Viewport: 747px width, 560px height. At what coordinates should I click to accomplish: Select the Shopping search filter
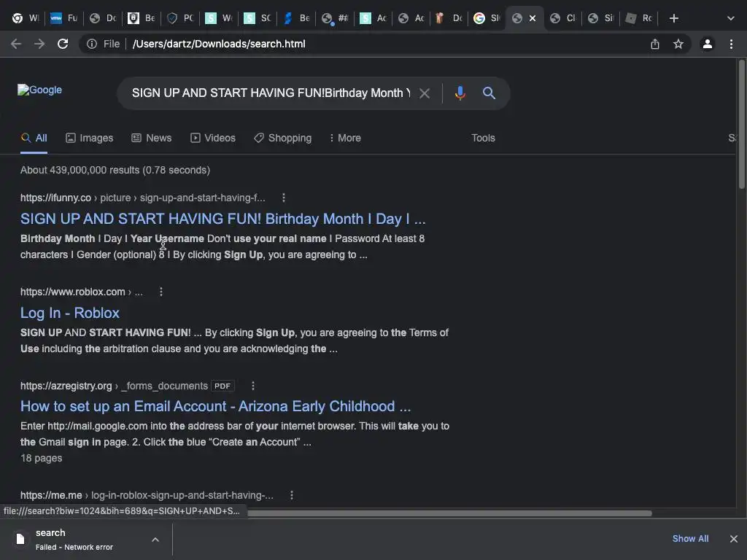[283, 138]
